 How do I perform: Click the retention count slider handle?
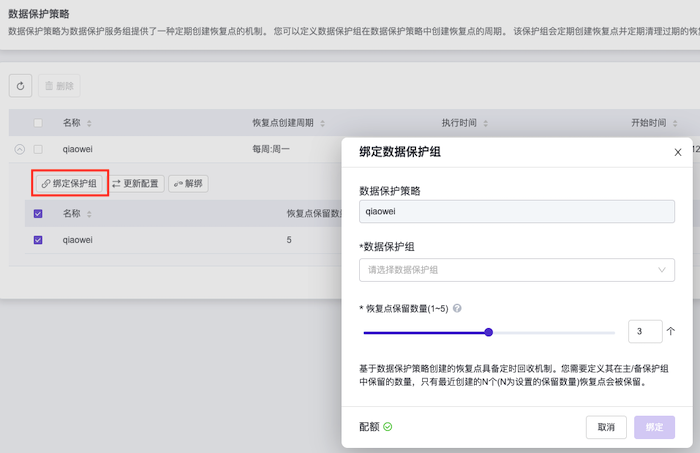click(x=488, y=332)
